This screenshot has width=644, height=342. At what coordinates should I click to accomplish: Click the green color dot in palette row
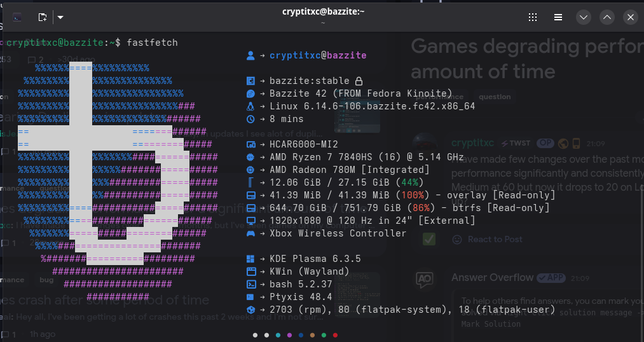pos(324,336)
